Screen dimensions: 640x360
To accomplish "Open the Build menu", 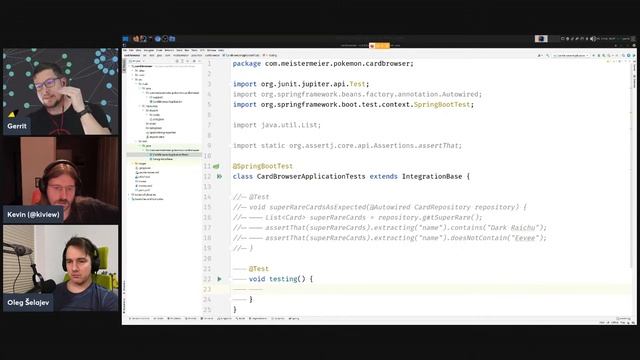I will pyautogui.click(x=179, y=50).
